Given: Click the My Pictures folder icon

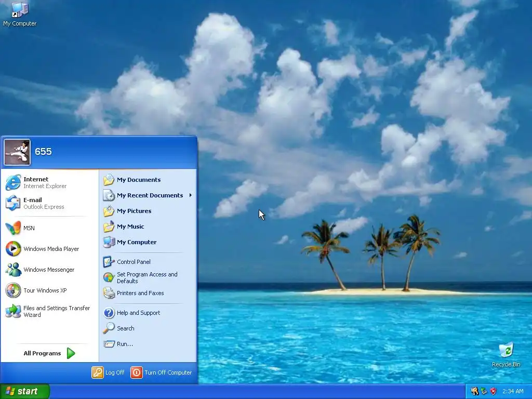Looking at the screenshot, I should point(109,211).
